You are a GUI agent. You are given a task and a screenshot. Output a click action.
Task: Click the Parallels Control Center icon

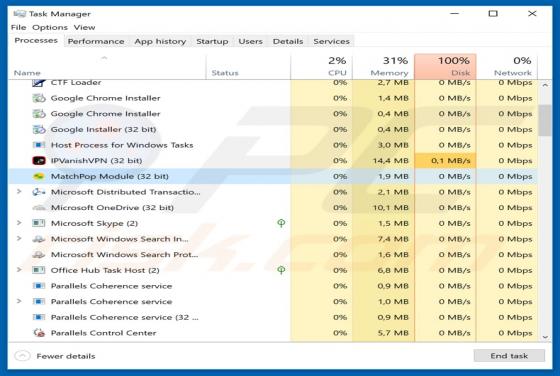[x=39, y=333]
